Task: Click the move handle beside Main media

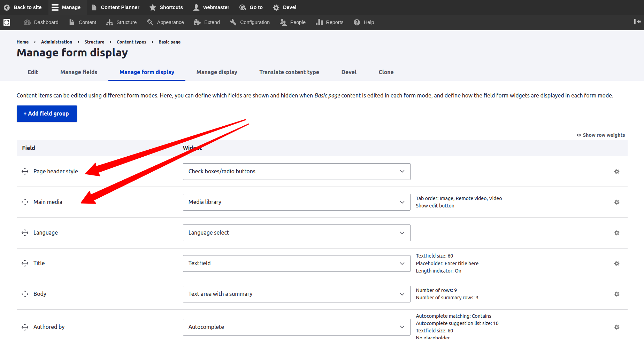Action: point(25,202)
